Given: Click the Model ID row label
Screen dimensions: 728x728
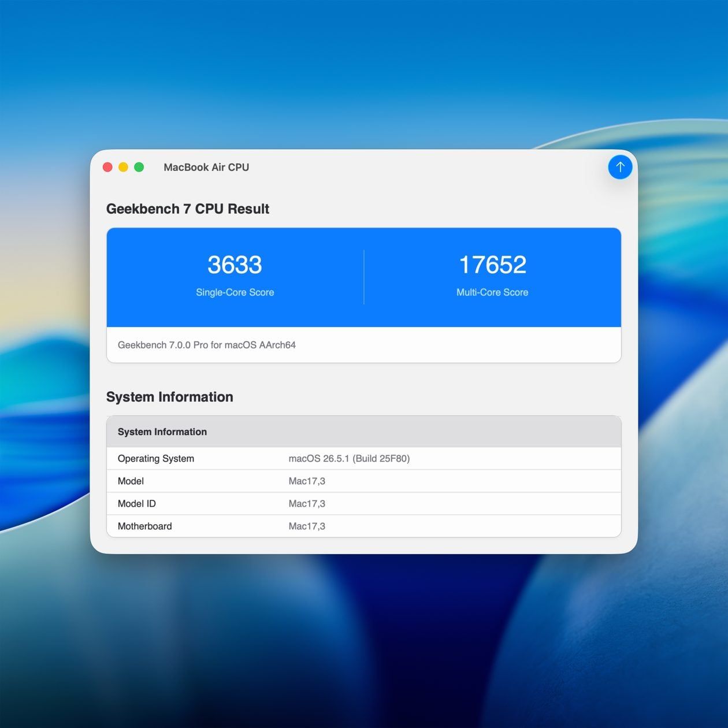Looking at the screenshot, I should coord(137,503).
